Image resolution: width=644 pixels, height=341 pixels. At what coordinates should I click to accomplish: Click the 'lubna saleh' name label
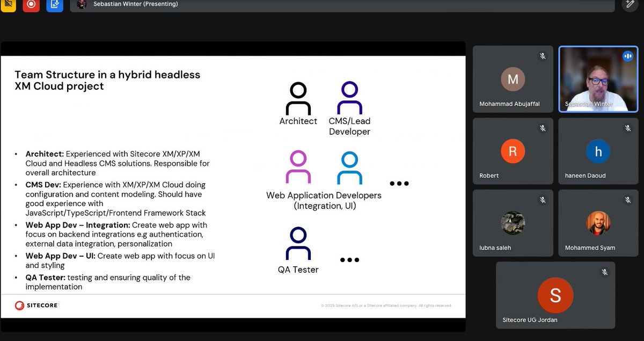(x=495, y=248)
